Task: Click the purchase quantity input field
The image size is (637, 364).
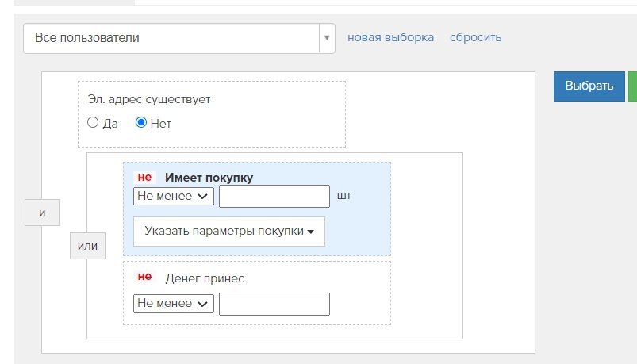Action: (274, 196)
